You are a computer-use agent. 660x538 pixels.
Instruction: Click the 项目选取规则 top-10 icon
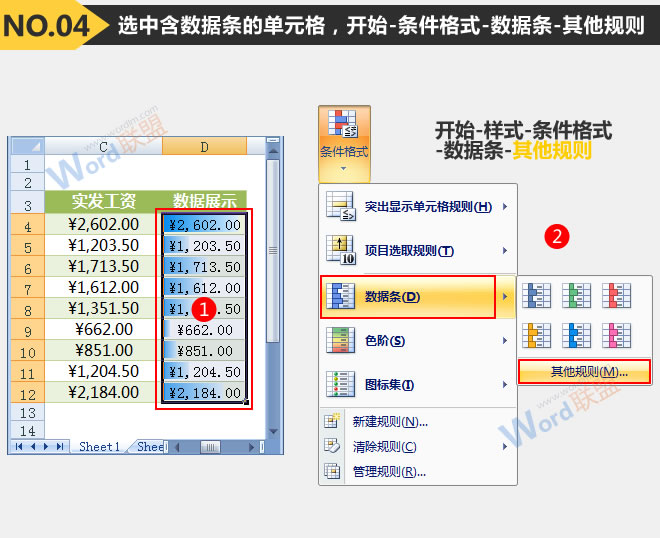[341, 250]
